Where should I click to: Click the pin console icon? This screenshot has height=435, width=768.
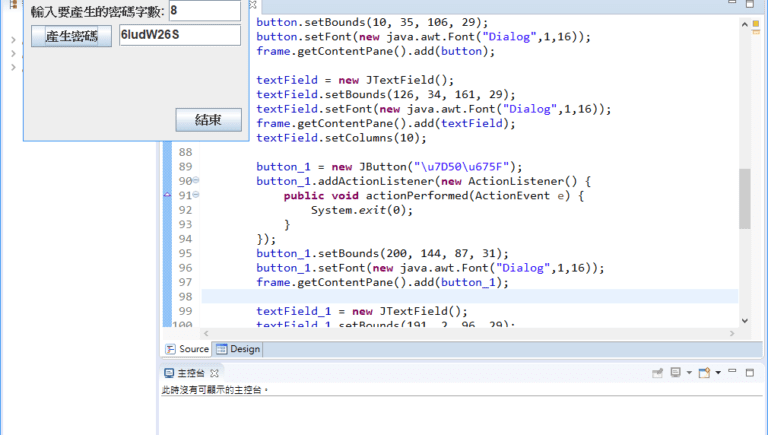pos(657,372)
